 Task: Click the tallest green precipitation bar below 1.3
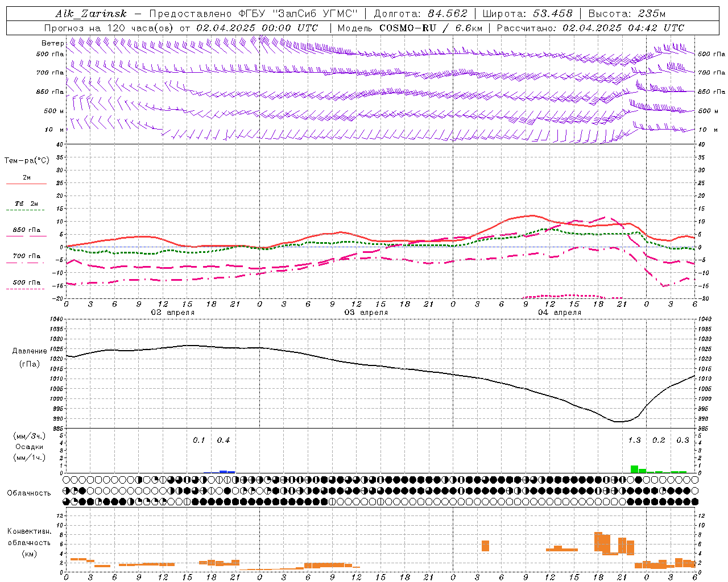(x=634, y=469)
